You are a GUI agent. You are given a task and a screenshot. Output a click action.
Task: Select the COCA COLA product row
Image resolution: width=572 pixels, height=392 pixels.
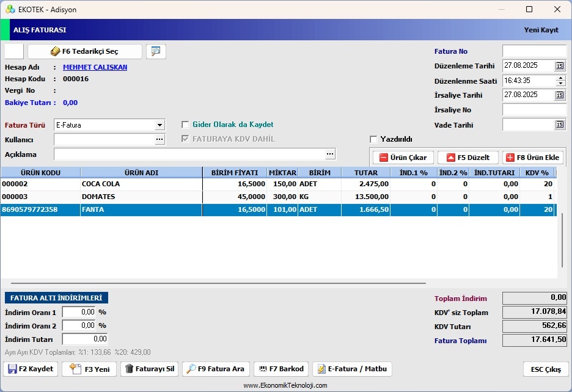(x=278, y=184)
